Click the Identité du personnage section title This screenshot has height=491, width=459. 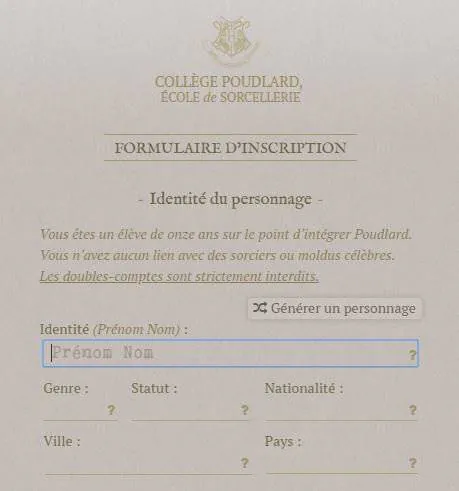coord(230,199)
